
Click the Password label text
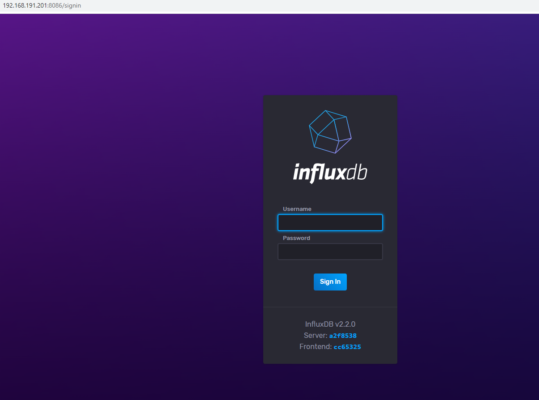click(296, 238)
